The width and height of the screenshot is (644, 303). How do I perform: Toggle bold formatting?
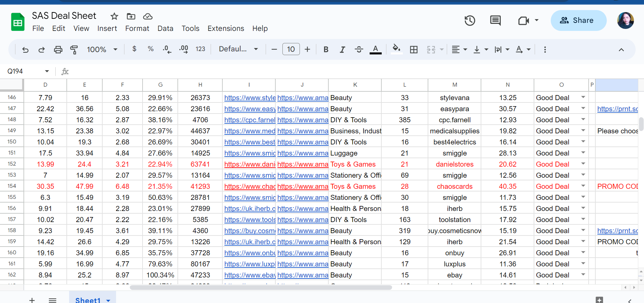(326, 49)
